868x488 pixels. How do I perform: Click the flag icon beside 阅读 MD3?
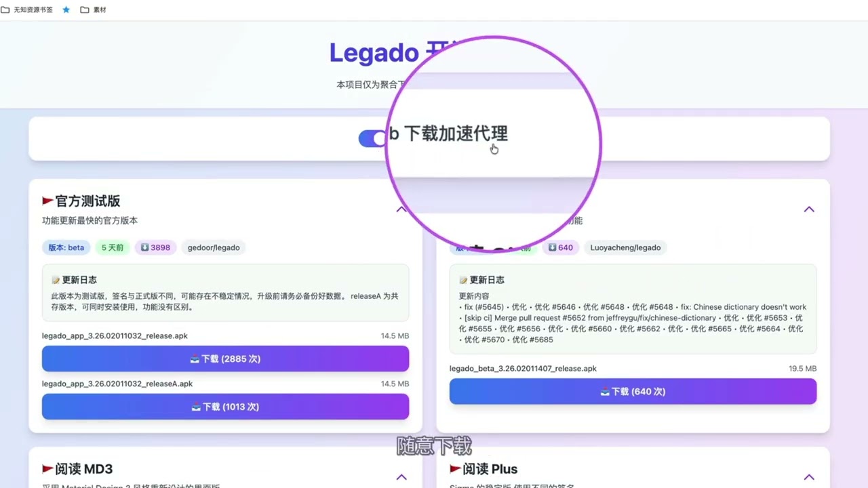click(x=47, y=469)
